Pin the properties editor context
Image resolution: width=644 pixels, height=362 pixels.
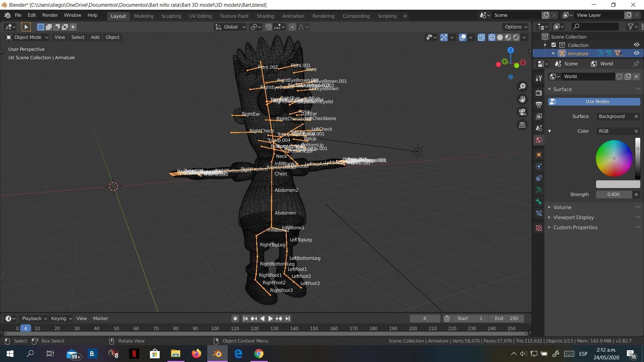pos(636,64)
